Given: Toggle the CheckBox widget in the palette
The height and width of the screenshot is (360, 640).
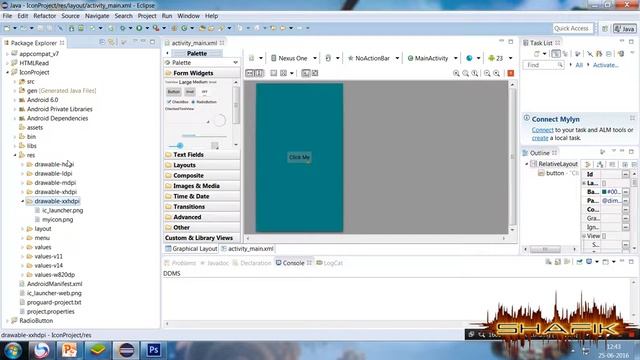Looking at the screenshot, I should tap(178, 102).
